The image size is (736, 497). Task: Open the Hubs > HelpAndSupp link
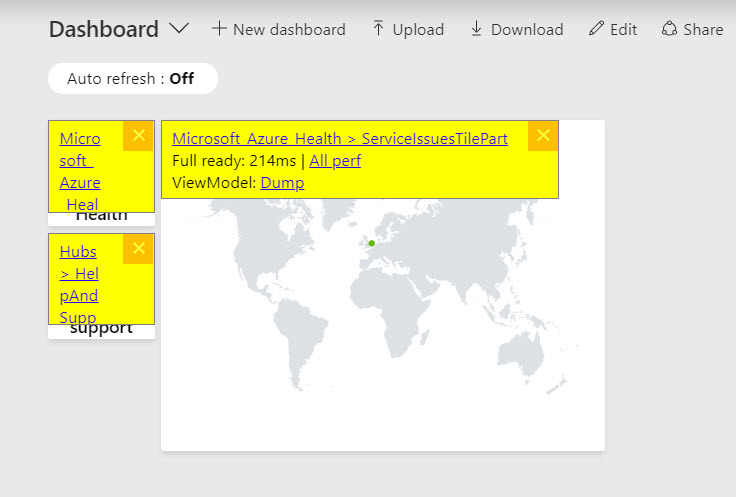[x=79, y=284]
